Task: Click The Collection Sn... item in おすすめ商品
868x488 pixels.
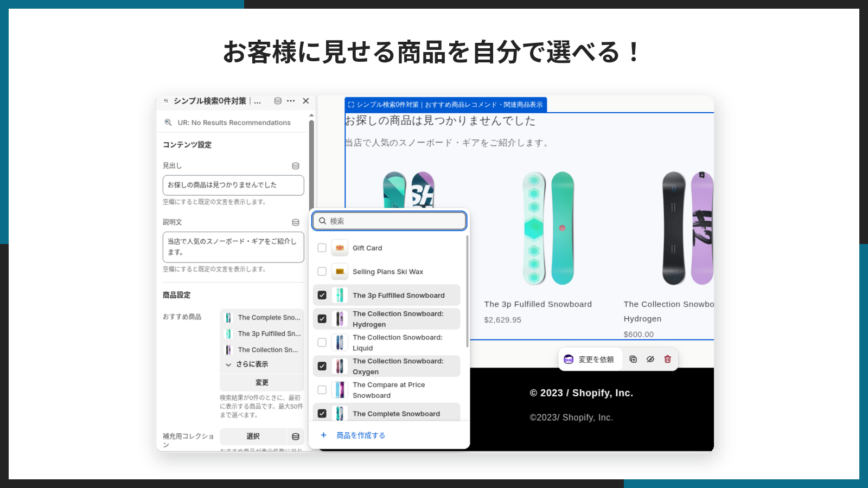Action: [x=263, y=350]
